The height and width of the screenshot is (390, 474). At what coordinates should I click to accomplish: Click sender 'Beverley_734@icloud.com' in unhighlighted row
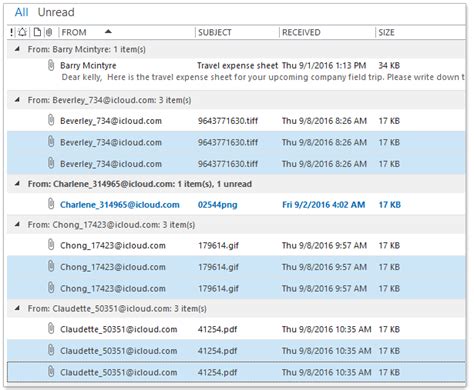click(111, 121)
